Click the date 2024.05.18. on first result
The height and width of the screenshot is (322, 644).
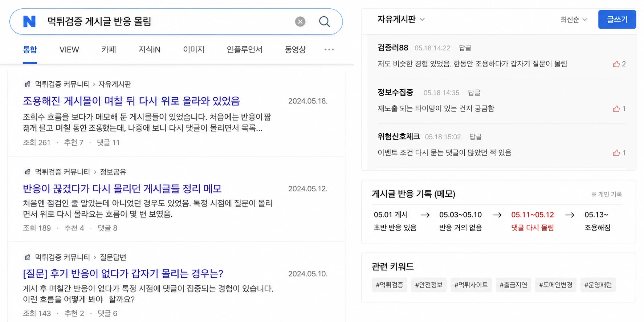click(x=308, y=101)
